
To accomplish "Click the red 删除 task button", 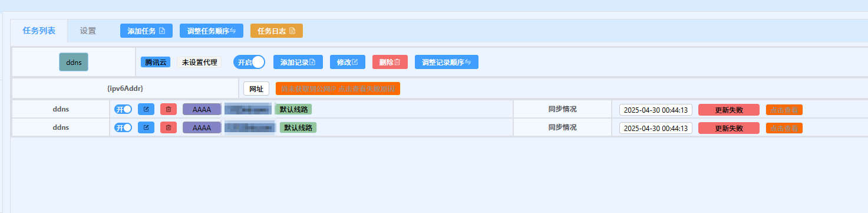I will click(x=390, y=62).
